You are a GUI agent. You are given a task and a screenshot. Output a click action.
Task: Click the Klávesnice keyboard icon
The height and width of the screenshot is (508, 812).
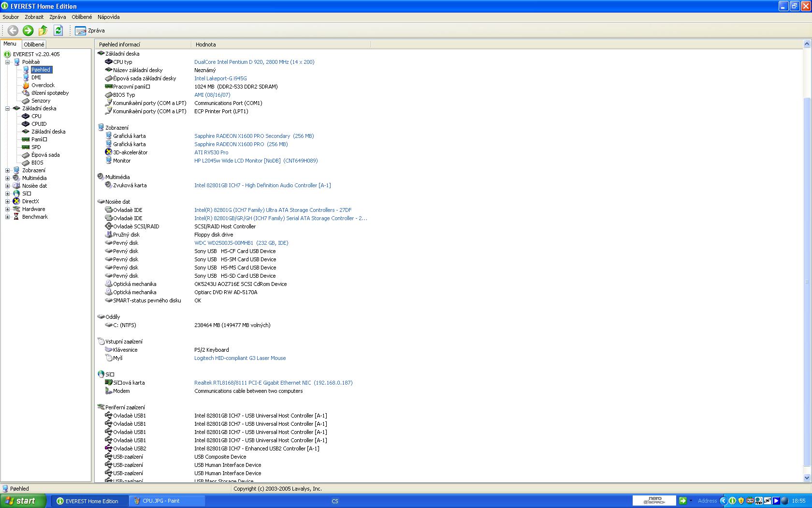pos(109,350)
